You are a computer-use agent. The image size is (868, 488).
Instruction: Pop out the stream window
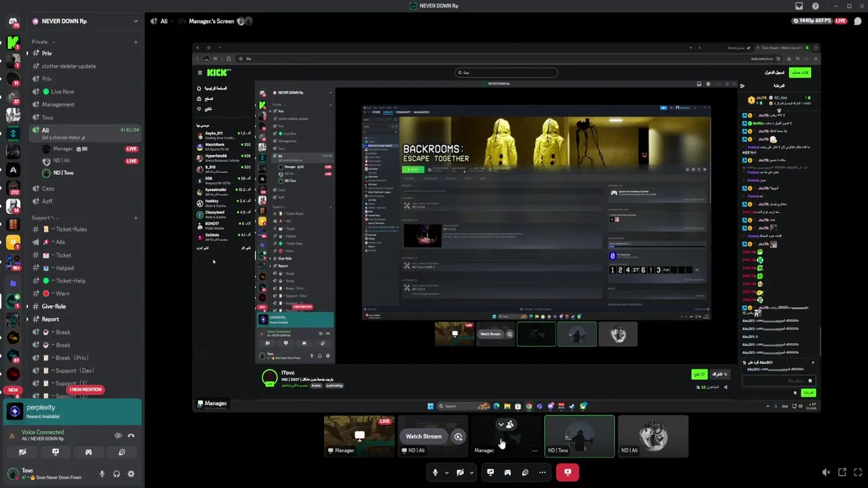[x=842, y=472]
